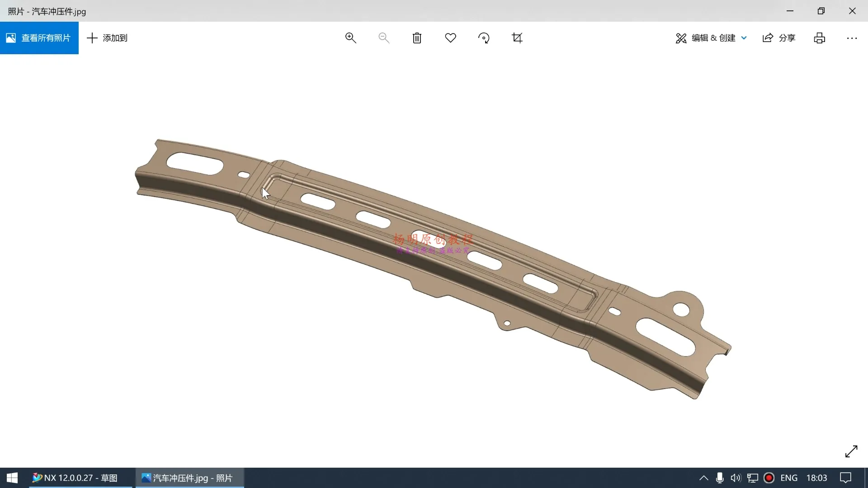Switch the ENG input language indicator
This screenshot has width=868, height=488.
click(x=789, y=478)
